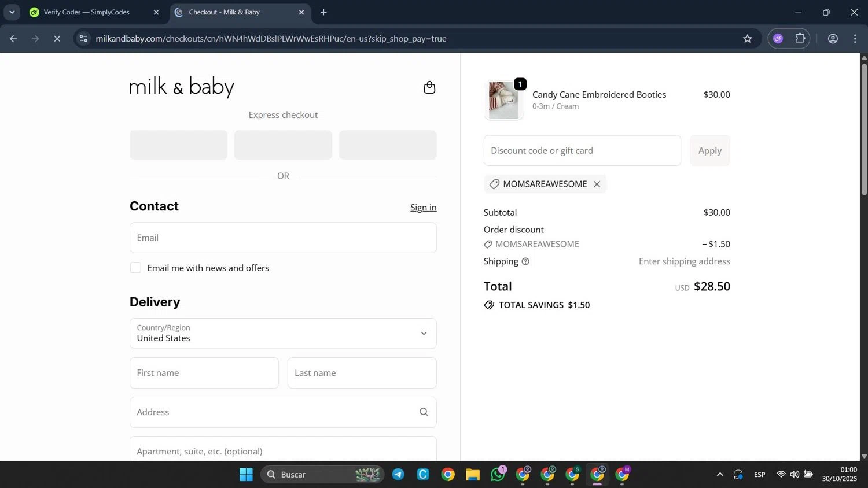The height and width of the screenshot is (488, 868).
Task: Open a new browser tab
Action: (323, 12)
